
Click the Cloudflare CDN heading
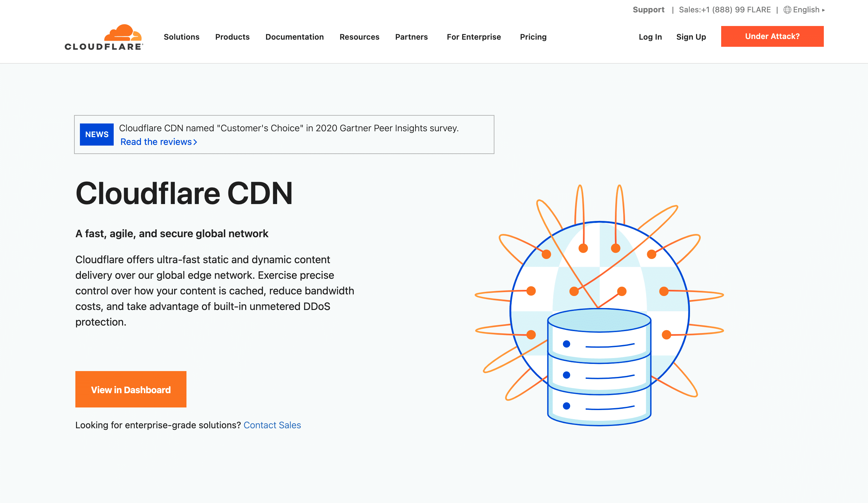[184, 193]
